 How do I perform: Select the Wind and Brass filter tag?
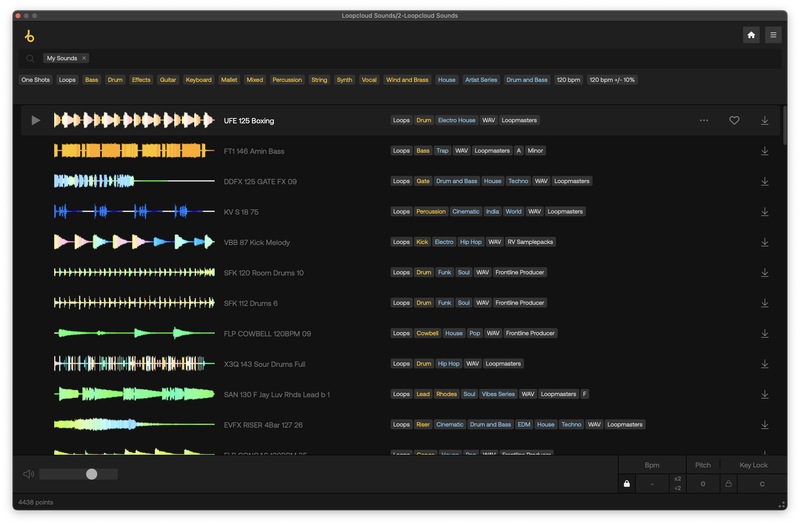[407, 80]
